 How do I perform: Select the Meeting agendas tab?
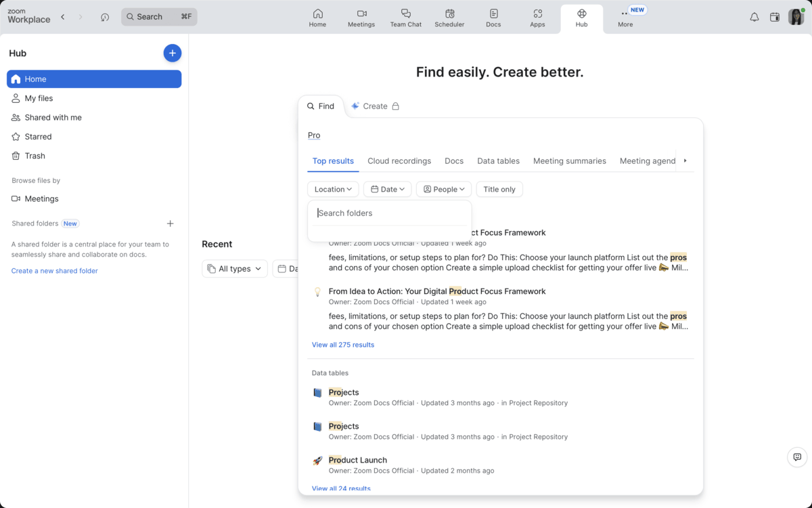point(648,161)
